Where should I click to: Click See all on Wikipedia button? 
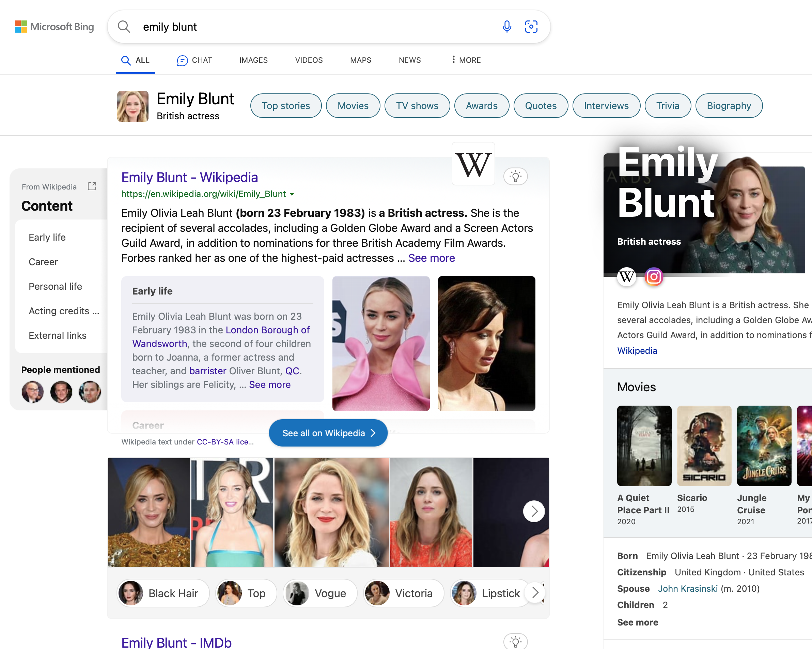[328, 433]
